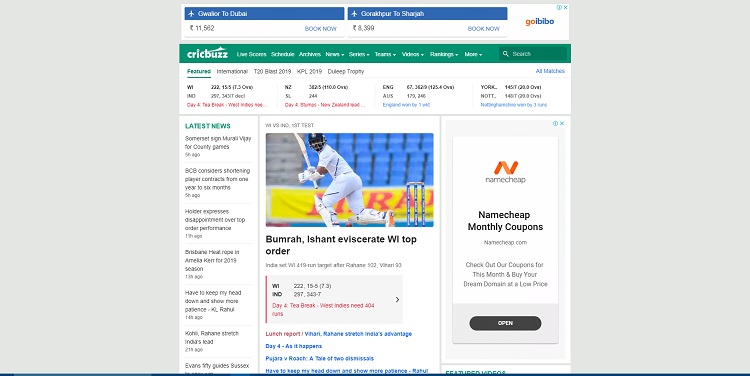Image resolution: width=750 pixels, height=376 pixels.
Task: Expand the News dropdown menu
Action: tap(334, 54)
